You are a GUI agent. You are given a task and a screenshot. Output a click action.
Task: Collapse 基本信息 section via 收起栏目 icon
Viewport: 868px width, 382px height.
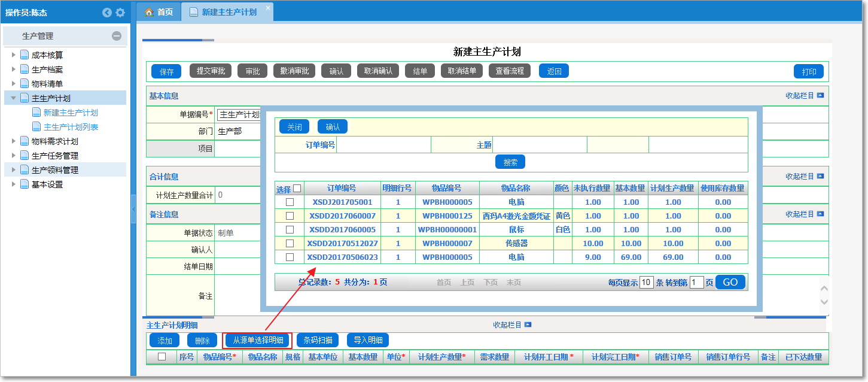tap(820, 96)
